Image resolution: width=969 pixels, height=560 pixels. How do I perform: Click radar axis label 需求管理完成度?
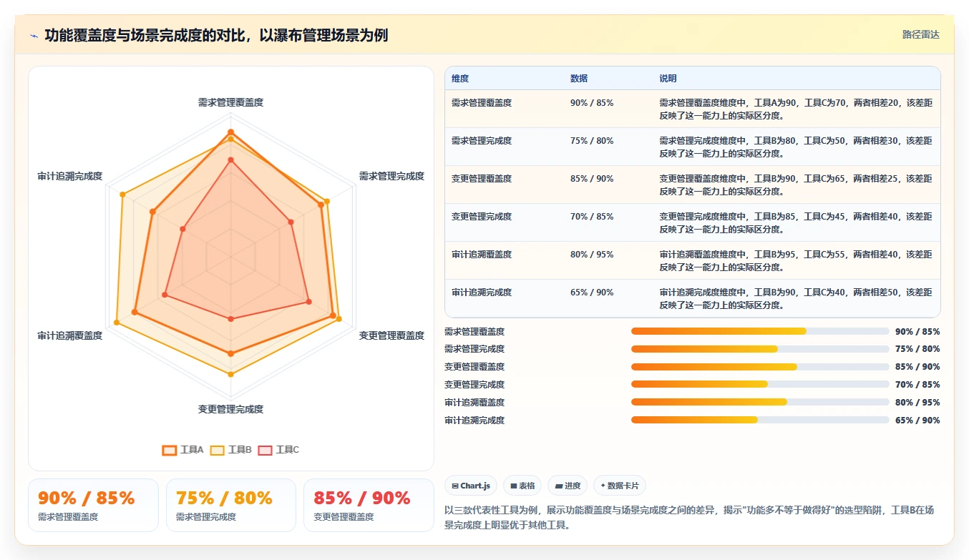point(391,177)
